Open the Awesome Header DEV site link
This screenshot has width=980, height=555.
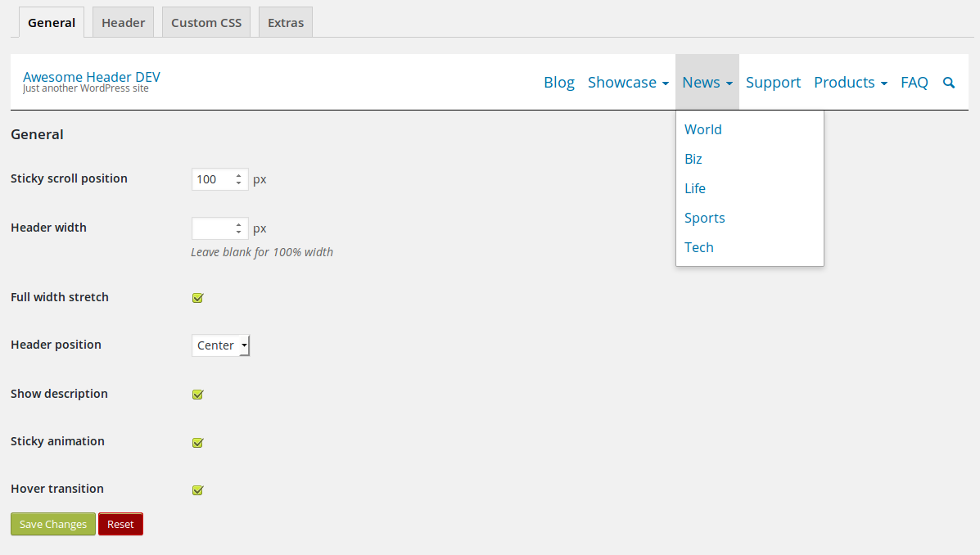click(92, 77)
